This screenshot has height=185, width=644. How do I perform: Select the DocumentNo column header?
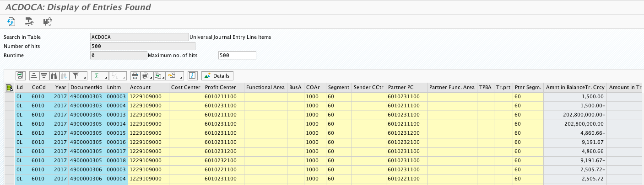[x=86, y=87]
